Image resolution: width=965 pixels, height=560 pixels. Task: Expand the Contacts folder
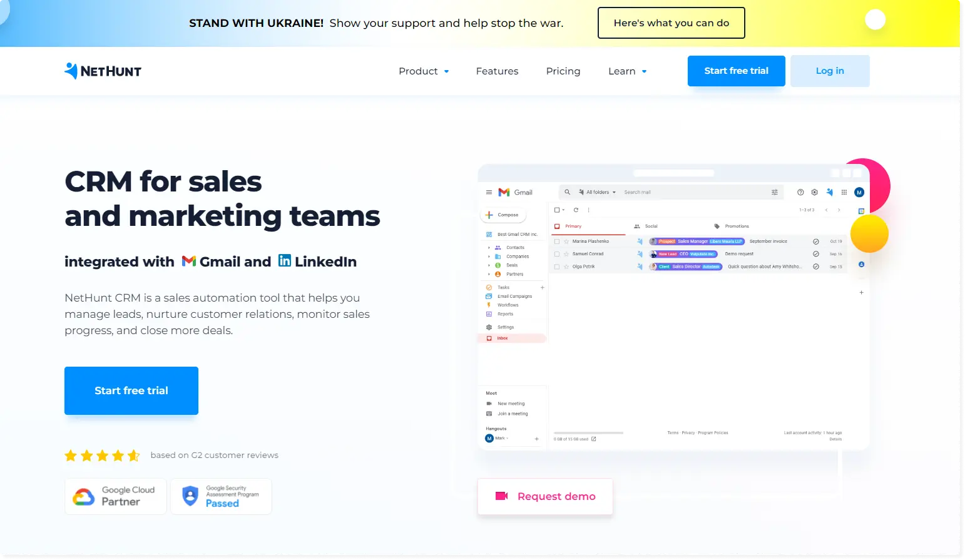pyautogui.click(x=489, y=248)
